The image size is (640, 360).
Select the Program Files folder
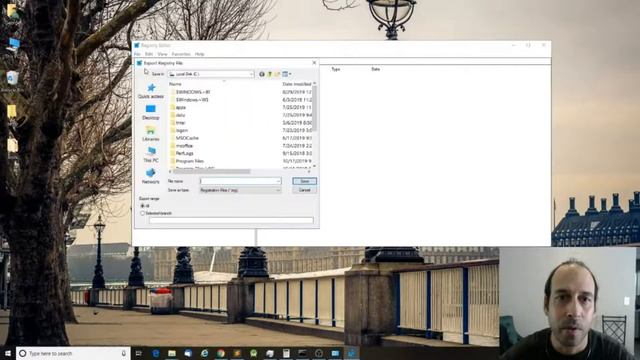[x=187, y=161]
